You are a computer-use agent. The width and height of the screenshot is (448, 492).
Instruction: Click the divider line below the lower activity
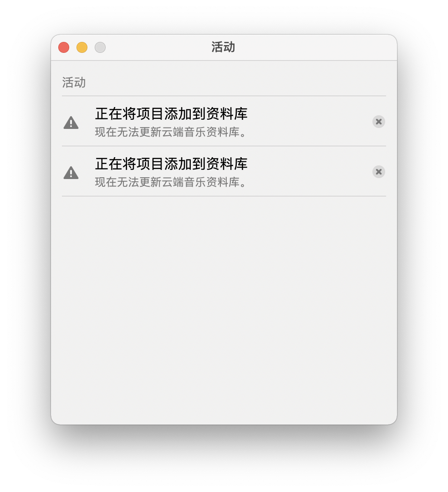point(224,196)
